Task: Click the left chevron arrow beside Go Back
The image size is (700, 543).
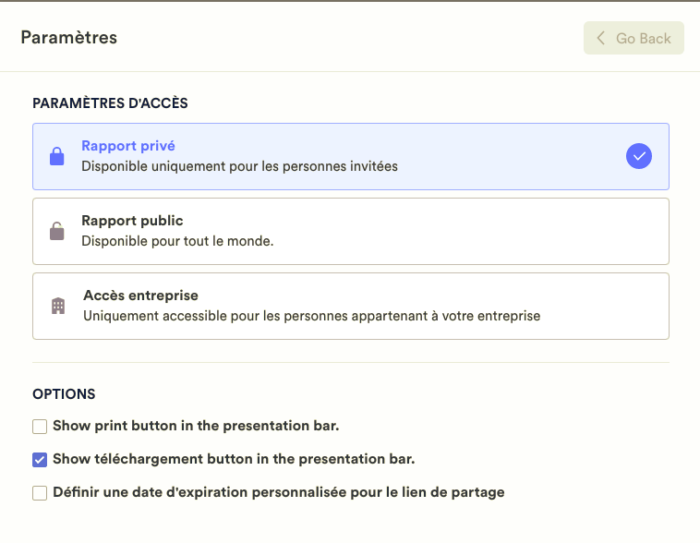Action: pos(601,38)
